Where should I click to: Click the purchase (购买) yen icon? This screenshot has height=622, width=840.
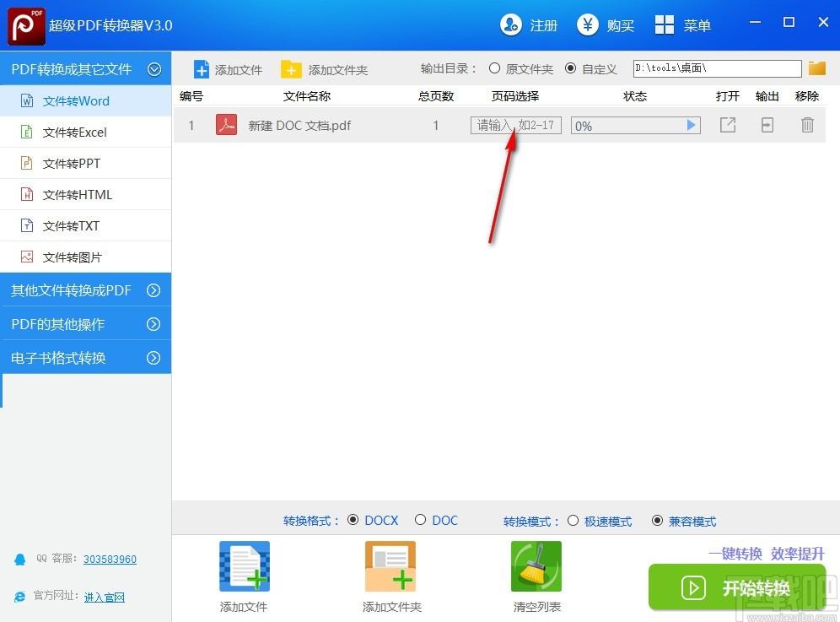[x=588, y=24]
